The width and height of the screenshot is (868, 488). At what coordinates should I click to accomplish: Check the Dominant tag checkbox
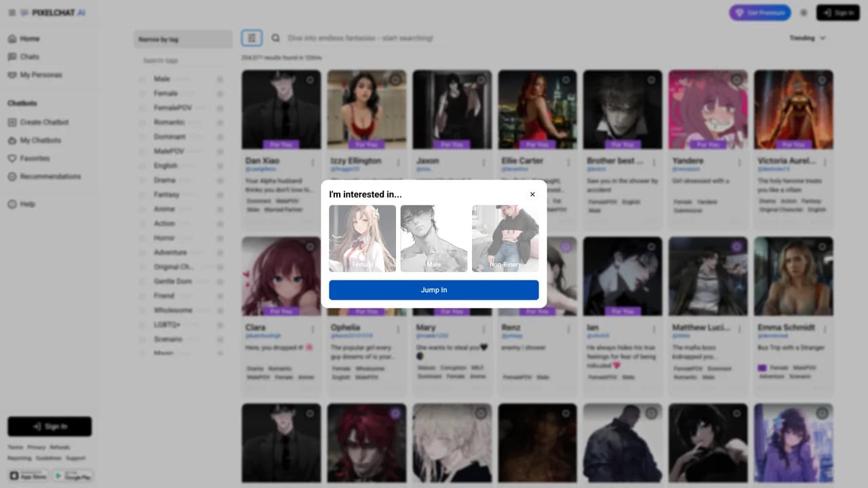coord(142,136)
